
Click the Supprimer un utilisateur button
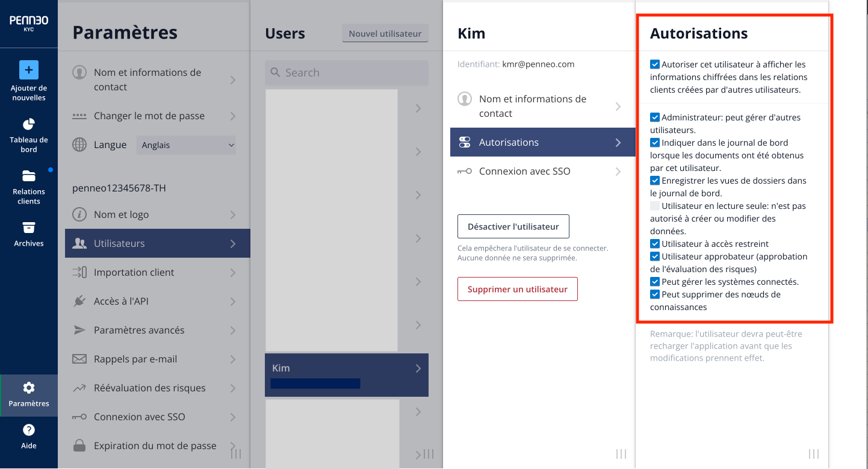click(518, 289)
